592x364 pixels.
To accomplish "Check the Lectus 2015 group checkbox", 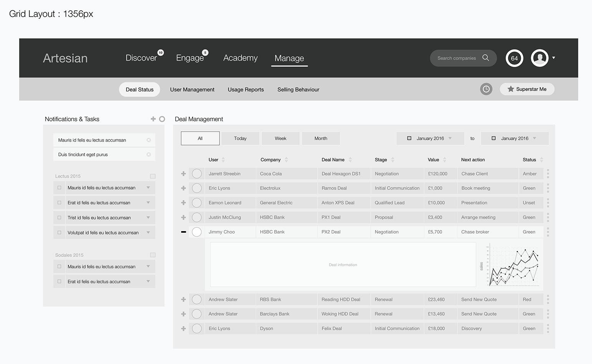I will coord(152,176).
